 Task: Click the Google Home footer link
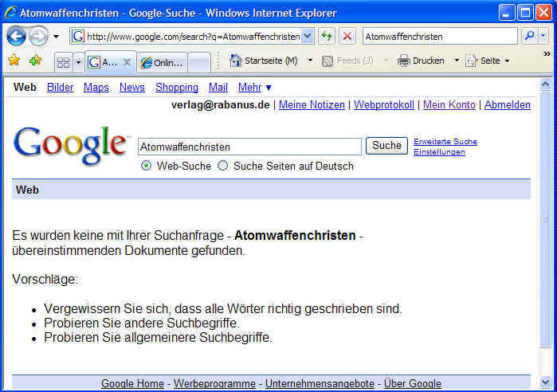coord(132,383)
